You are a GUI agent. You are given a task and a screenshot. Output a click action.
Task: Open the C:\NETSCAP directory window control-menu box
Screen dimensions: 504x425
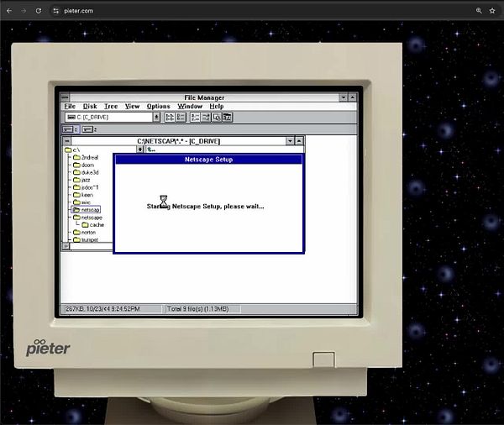pos(66,141)
